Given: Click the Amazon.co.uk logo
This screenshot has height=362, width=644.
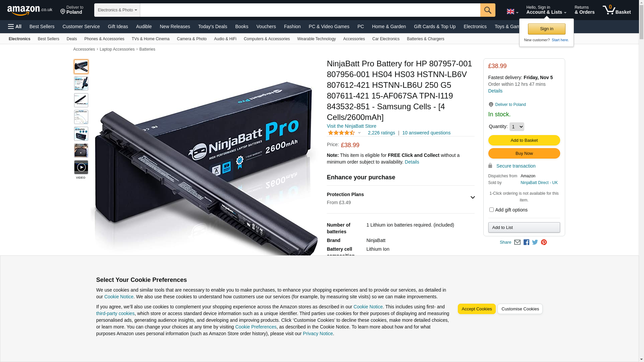Looking at the screenshot, I should tap(30, 10).
